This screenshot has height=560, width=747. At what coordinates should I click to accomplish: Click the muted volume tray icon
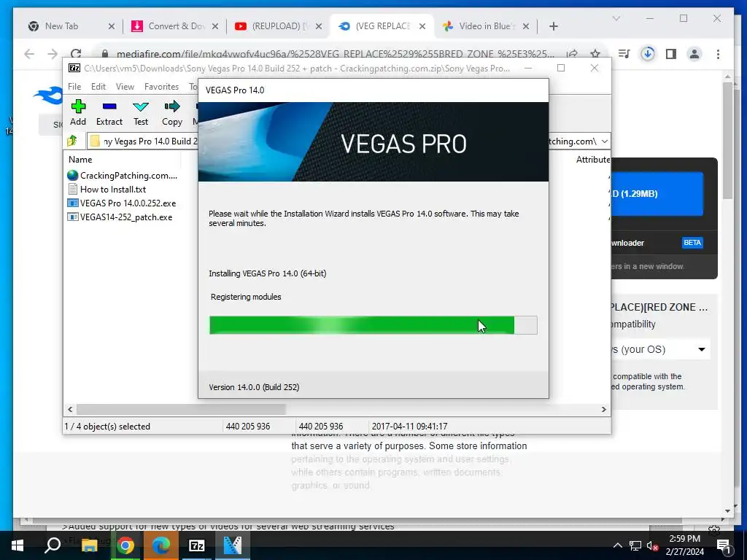[x=652, y=545]
